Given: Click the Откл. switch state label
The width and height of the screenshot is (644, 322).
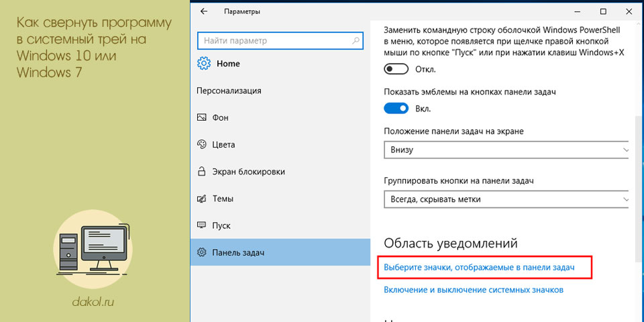Looking at the screenshot, I should click(425, 69).
